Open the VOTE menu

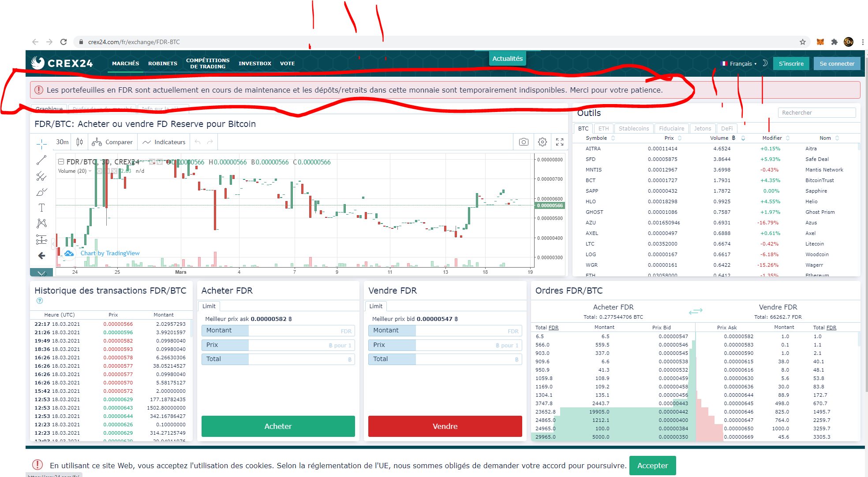point(287,63)
